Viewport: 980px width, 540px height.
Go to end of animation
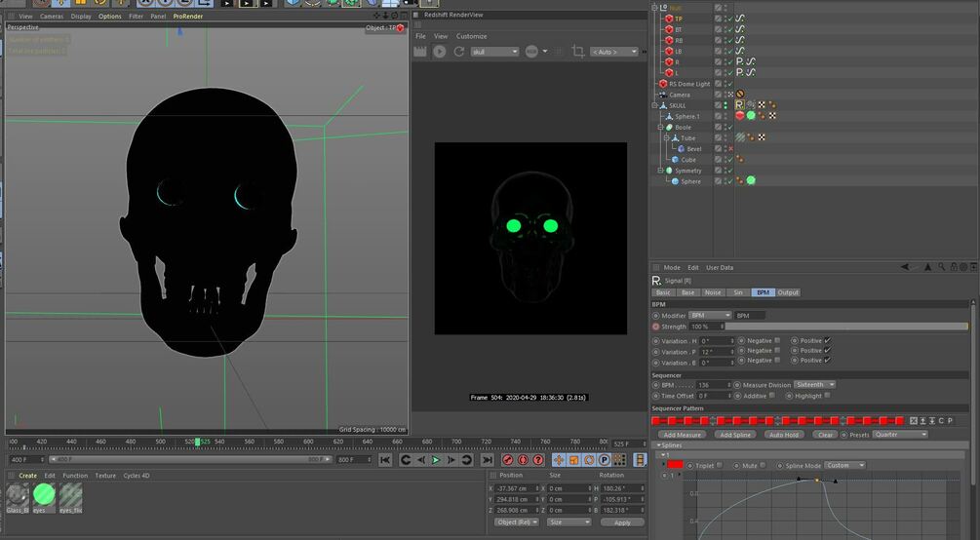click(488, 460)
